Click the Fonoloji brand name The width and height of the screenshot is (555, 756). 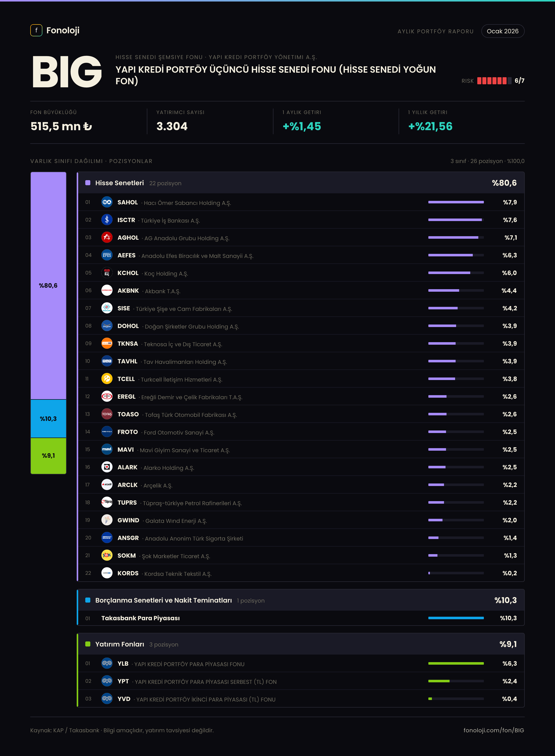63,30
